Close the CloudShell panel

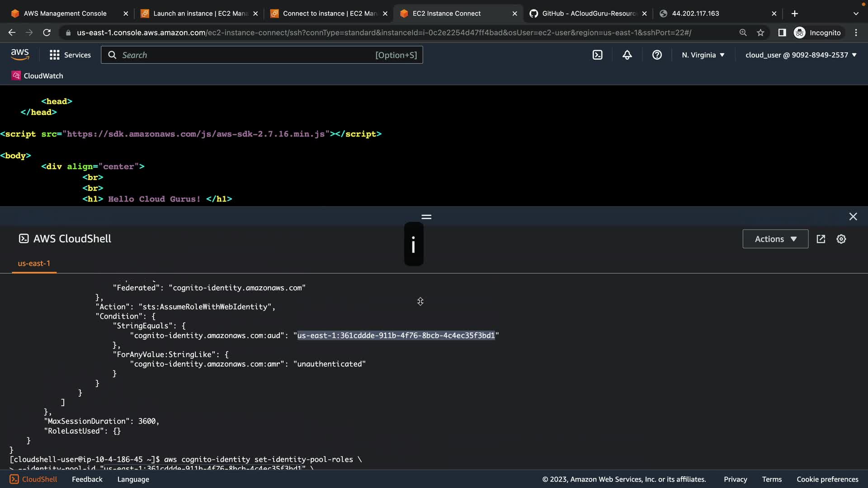pyautogui.click(x=853, y=217)
